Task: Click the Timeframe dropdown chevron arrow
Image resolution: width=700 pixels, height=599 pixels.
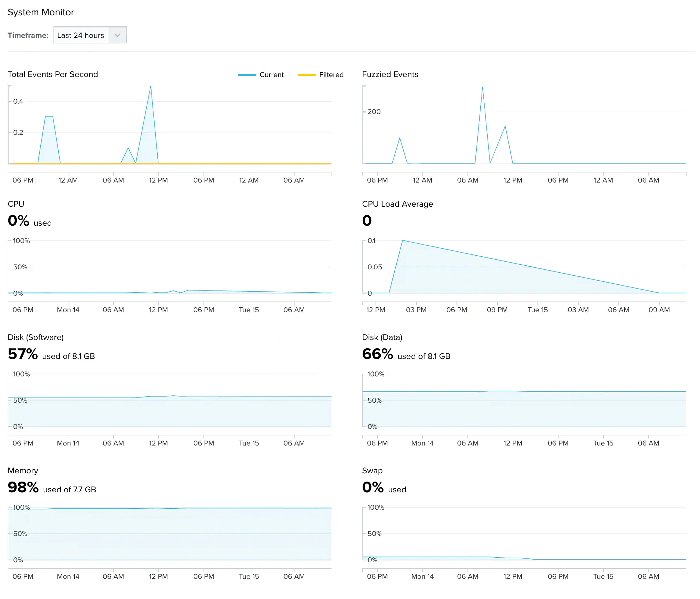Action: click(x=117, y=35)
